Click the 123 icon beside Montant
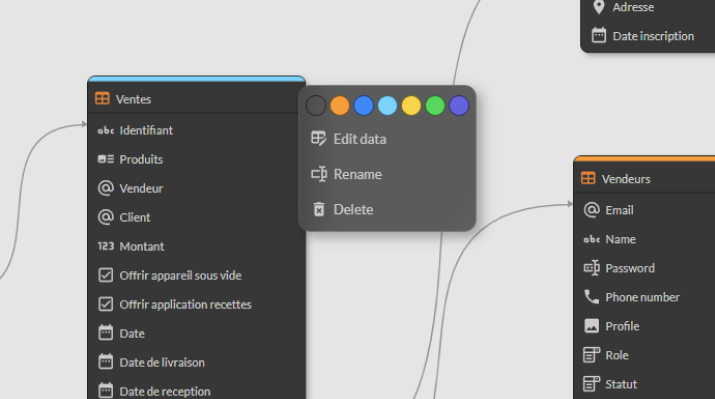 tap(106, 246)
